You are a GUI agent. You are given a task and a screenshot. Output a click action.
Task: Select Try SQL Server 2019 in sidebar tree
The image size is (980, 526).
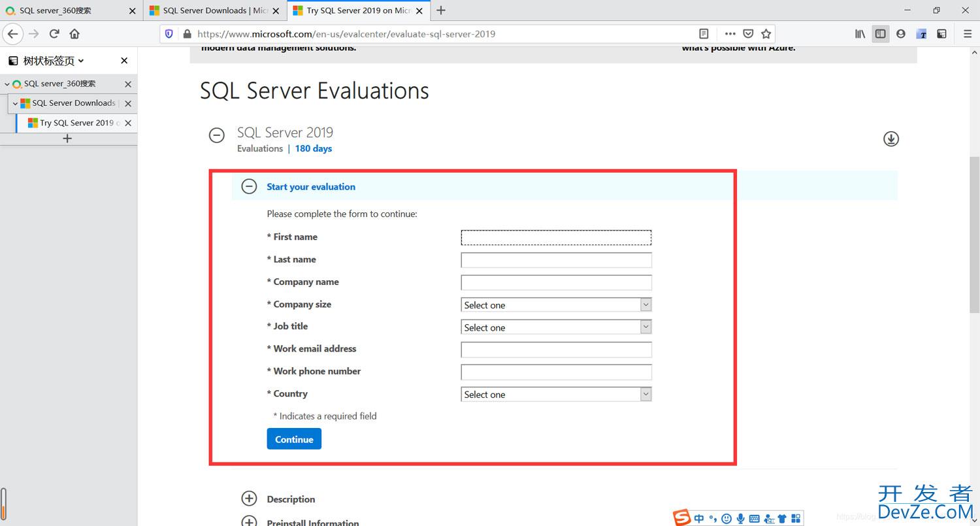[x=76, y=123]
